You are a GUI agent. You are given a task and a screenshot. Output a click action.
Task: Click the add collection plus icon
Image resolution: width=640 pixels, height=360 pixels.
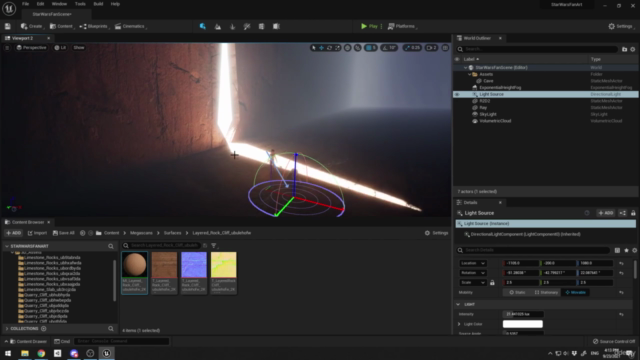[x=44, y=329]
